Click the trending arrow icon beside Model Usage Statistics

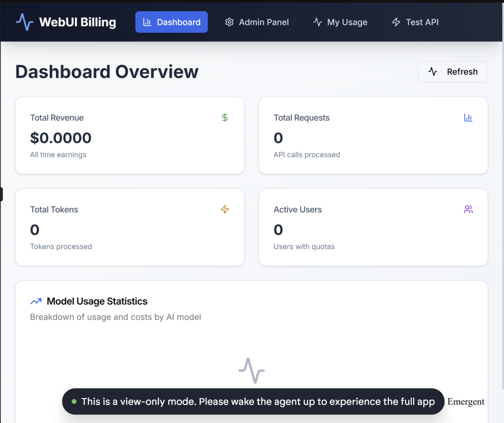(36, 302)
